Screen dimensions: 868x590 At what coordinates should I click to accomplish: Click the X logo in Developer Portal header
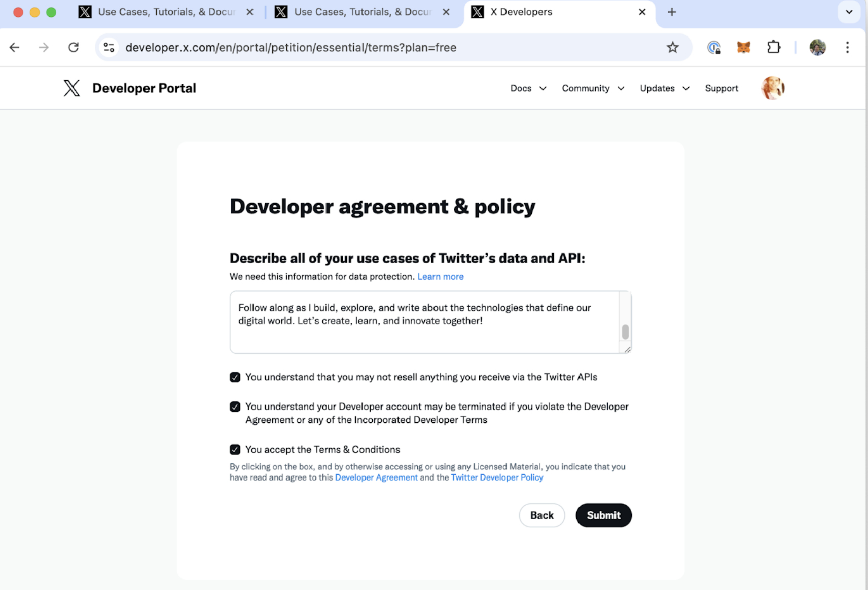pyautogui.click(x=71, y=88)
